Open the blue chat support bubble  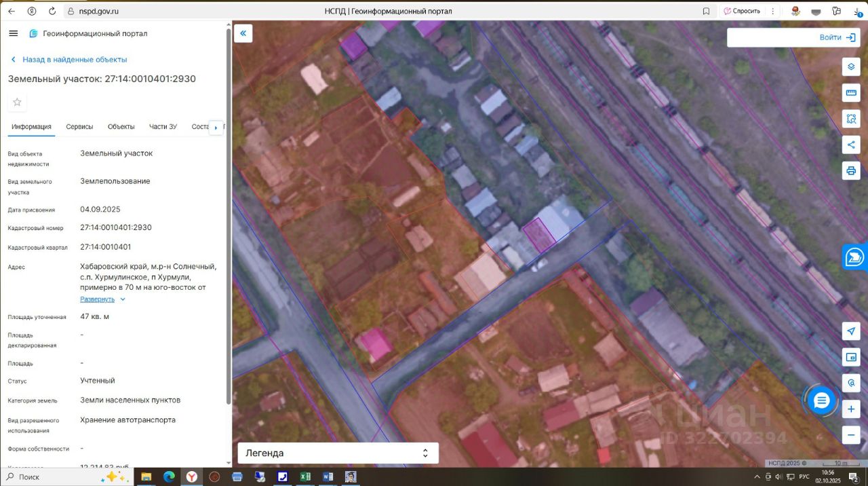(821, 400)
